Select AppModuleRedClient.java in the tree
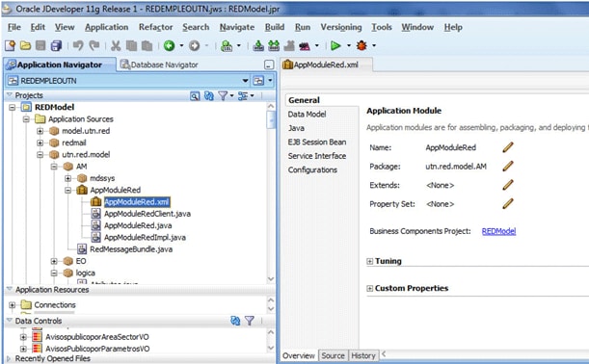 [147, 214]
